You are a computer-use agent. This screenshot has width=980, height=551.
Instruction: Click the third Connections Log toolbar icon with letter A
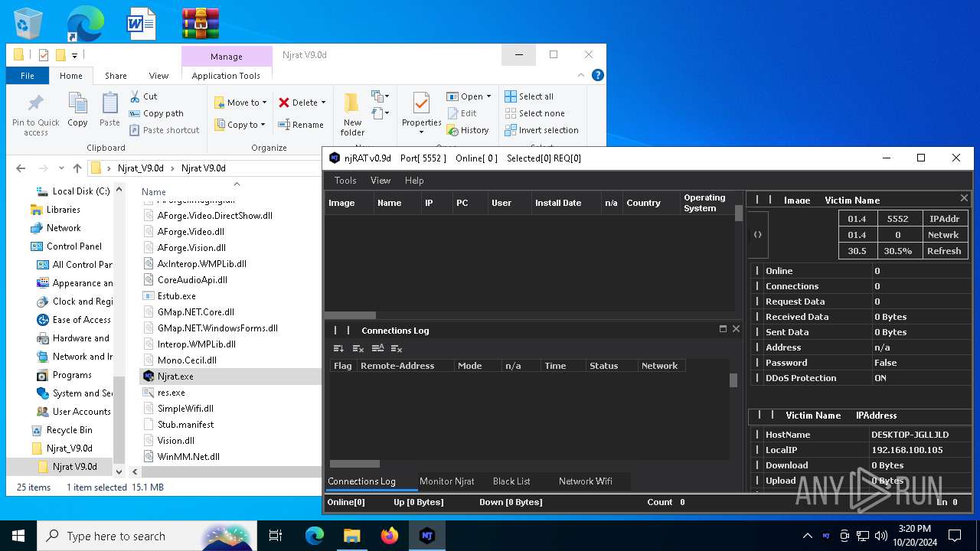click(377, 348)
